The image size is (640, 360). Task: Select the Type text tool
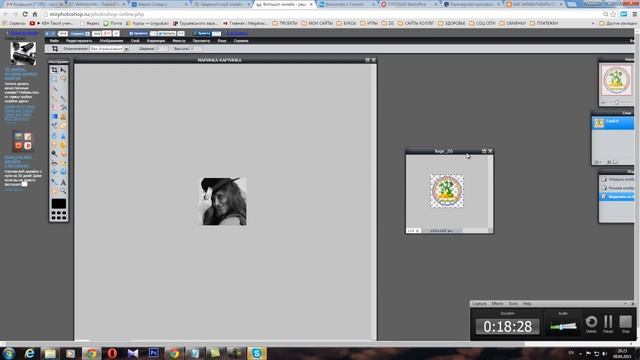(63, 182)
